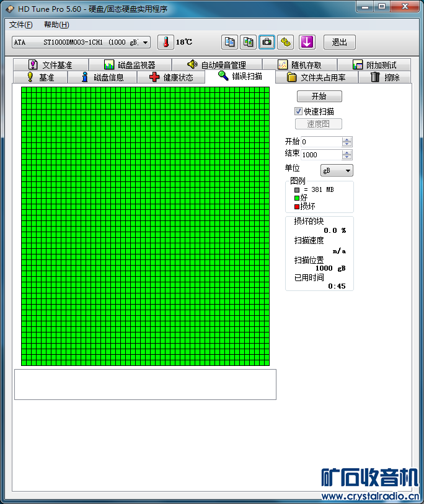Image resolution: width=424 pixels, height=504 pixels.
Task: Open the unit gB dropdown
Action: 337,170
